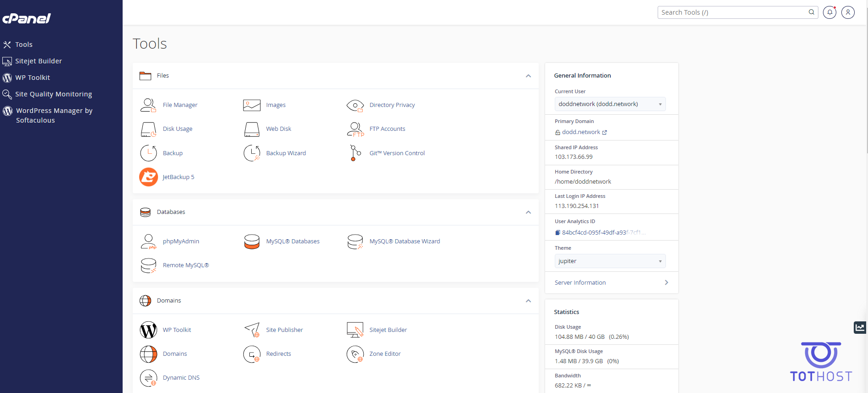Open the WP Toolkit WordPress icon in Domains
This screenshot has height=393, width=868.
click(148, 330)
